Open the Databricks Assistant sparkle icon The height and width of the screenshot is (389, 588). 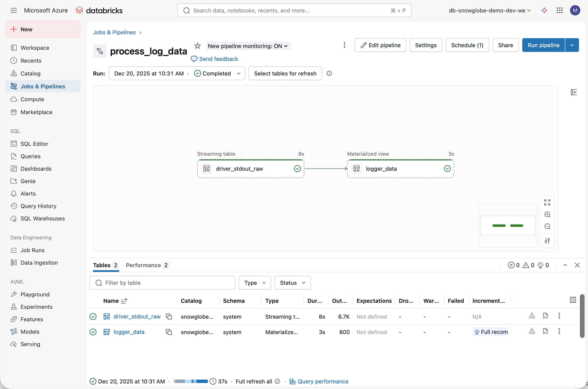tap(544, 11)
